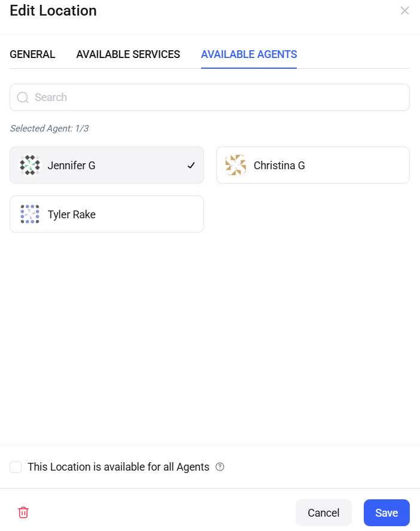Image resolution: width=420 pixels, height=531 pixels.
Task: Click Jennifer G's avatar icon
Action: tap(29, 165)
